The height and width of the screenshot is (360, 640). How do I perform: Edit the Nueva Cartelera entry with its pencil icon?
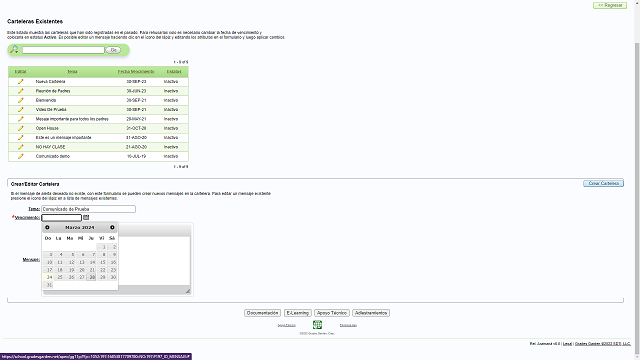[21, 82]
